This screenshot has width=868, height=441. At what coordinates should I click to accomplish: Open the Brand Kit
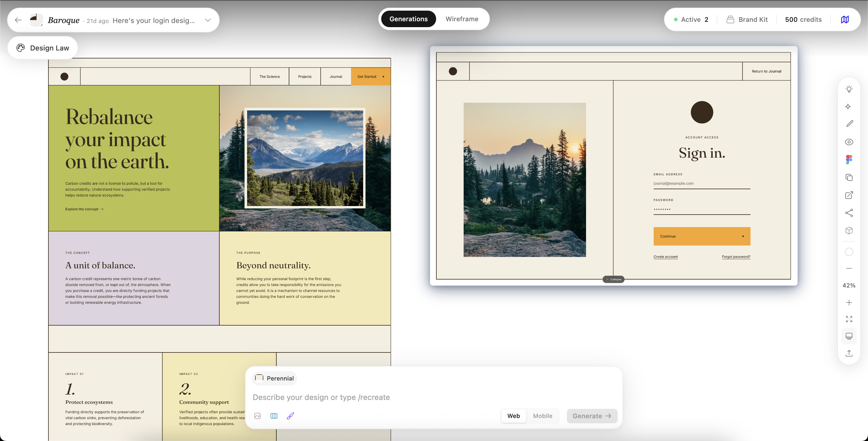point(747,19)
